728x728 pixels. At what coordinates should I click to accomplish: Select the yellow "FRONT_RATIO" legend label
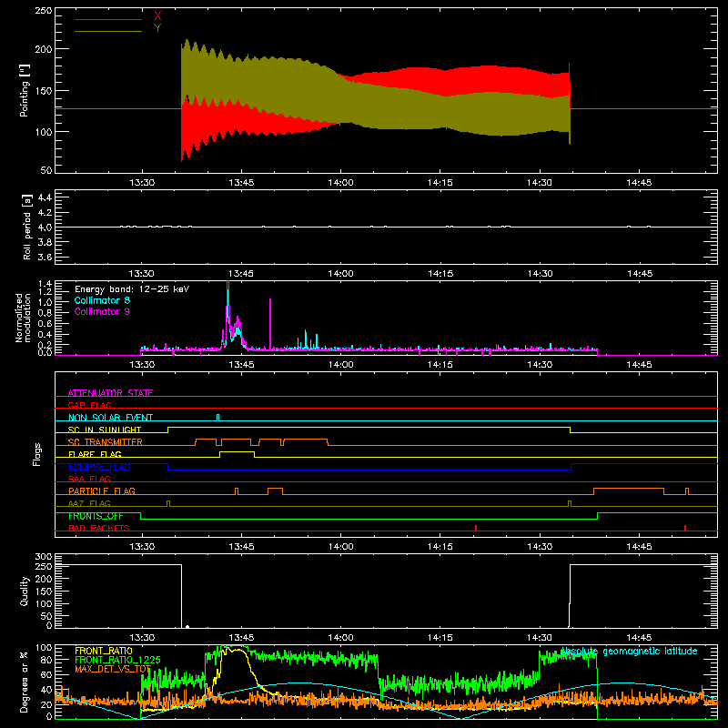[x=104, y=651]
